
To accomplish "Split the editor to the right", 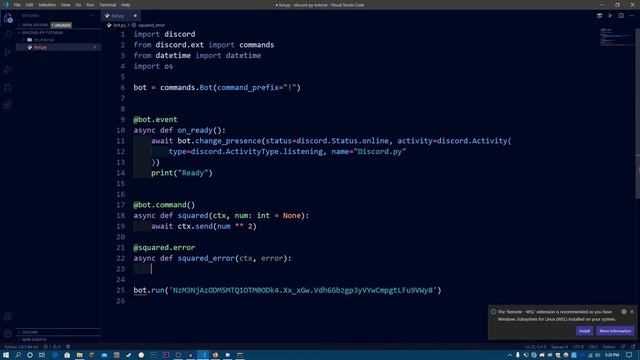I will [x=621, y=16].
